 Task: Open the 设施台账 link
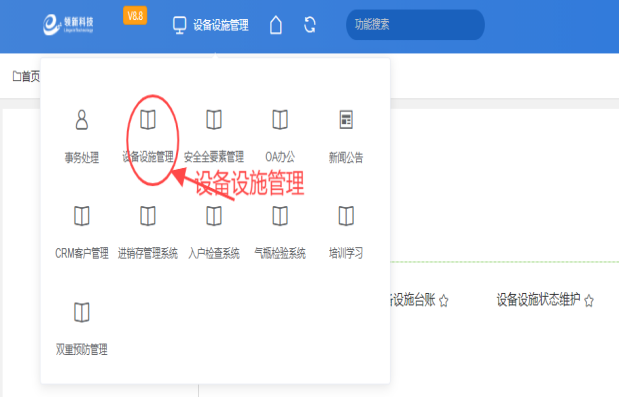pyautogui.click(x=413, y=300)
